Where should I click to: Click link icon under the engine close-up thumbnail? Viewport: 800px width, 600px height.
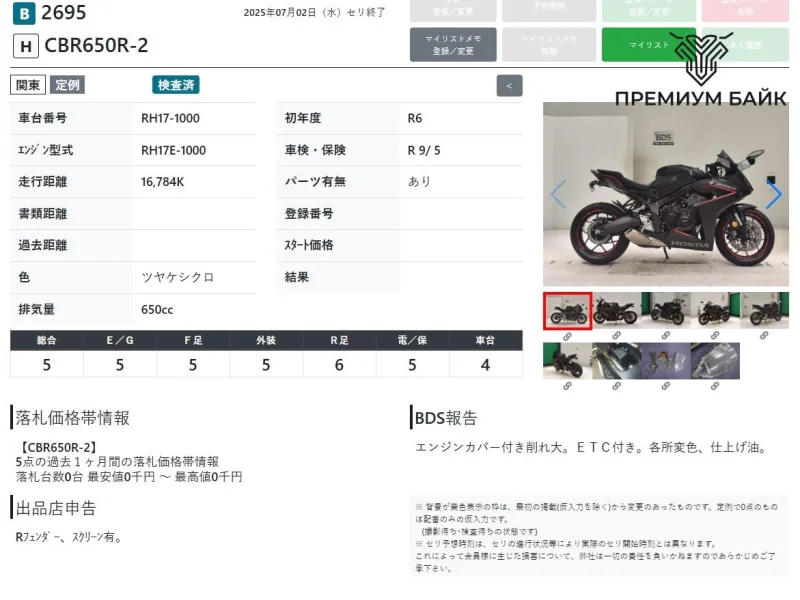pos(616,386)
